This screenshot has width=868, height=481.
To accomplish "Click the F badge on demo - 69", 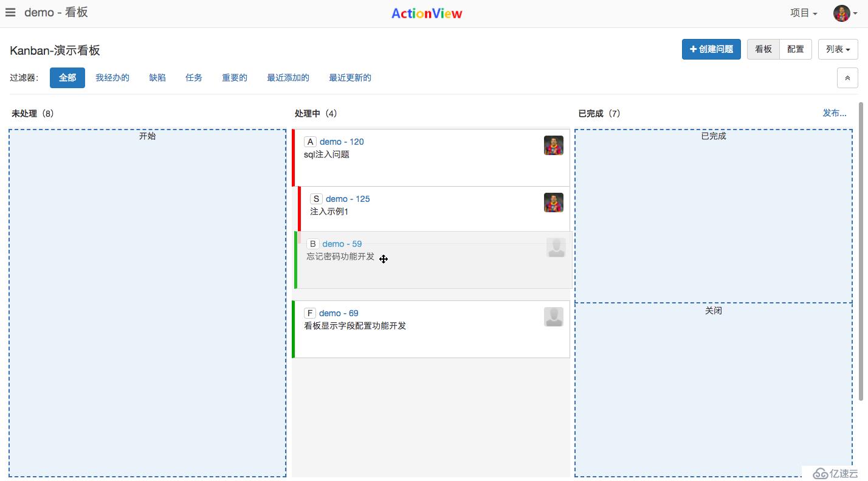I will pos(310,313).
